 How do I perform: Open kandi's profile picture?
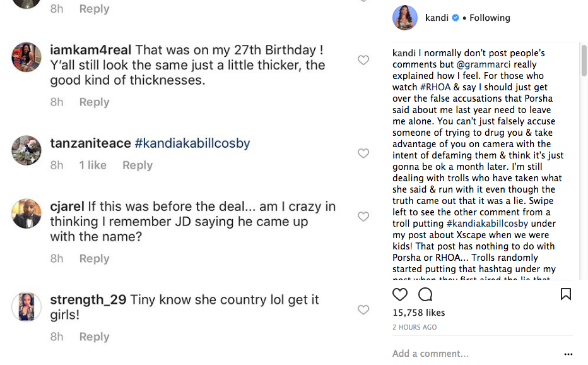[x=405, y=18]
